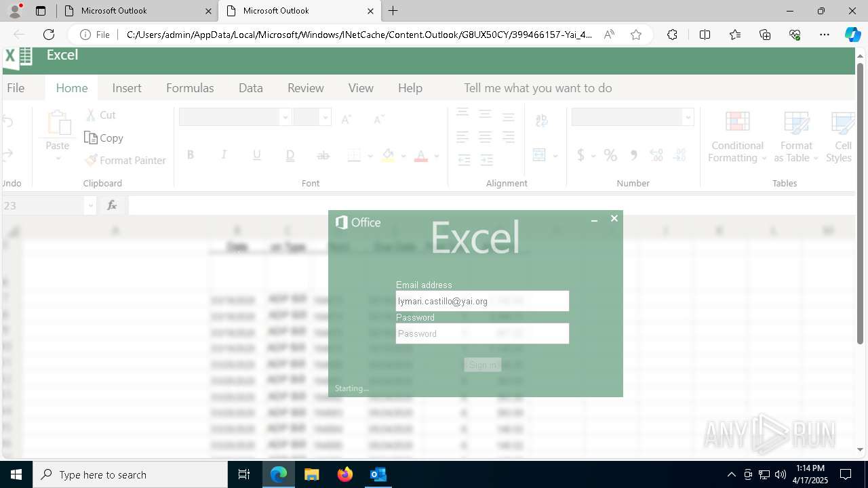The width and height of the screenshot is (868, 488).
Task: Click the Paste clipboard icon
Action: pyautogui.click(x=58, y=123)
